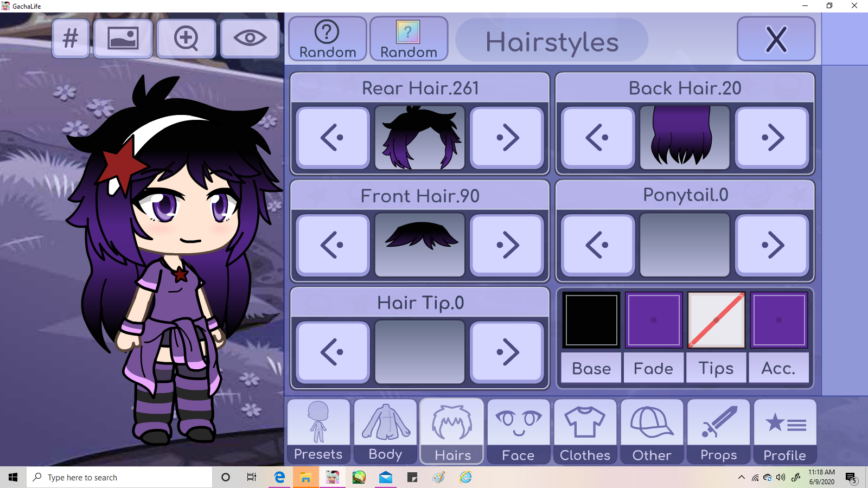Open Front Hair 90 preview thumbnail

coord(420,245)
